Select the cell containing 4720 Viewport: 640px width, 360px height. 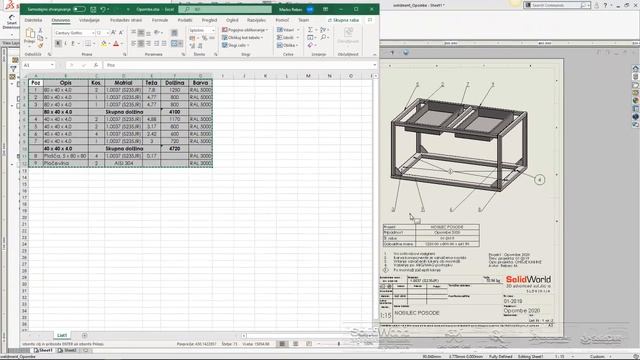175,149
